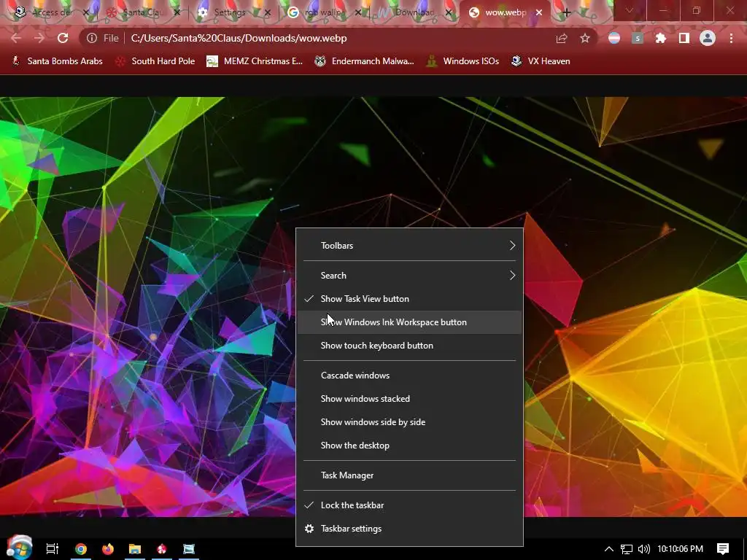Open Task Manager from the context menu
The width and height of the screenshot is (747, 560).
[x=410, y=475]
